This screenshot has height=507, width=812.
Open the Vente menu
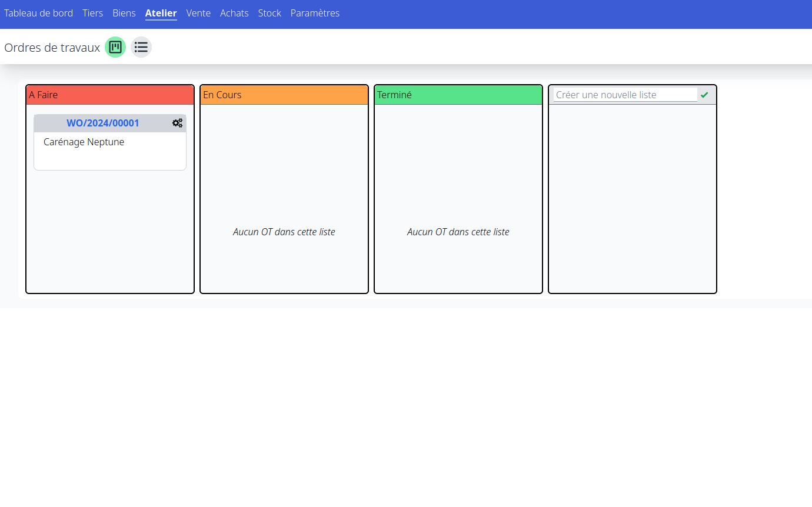(198, 13)
